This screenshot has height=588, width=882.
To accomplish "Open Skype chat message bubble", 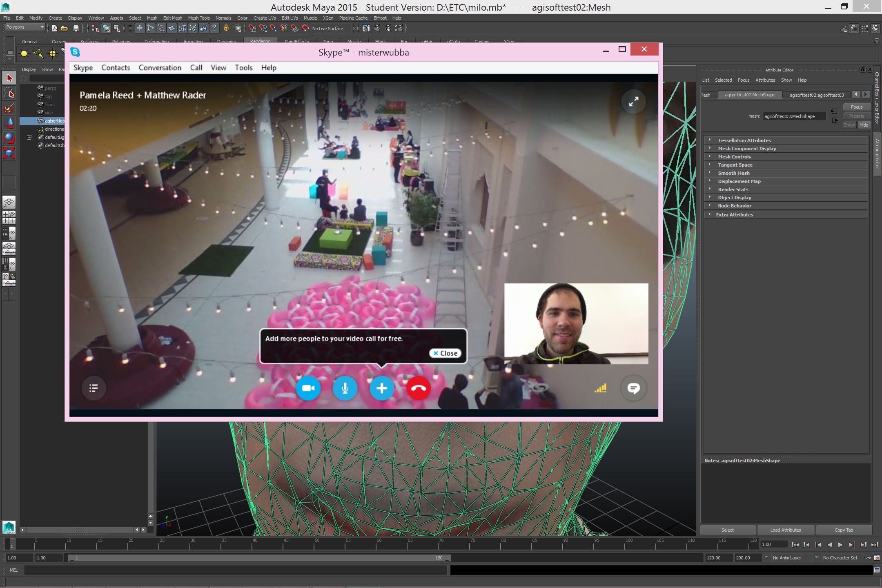I will tap(633, 388).
